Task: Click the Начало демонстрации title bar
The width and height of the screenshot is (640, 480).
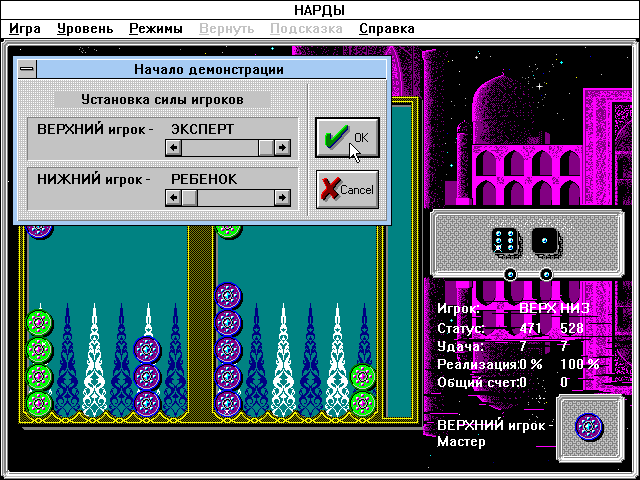Action: (x=209, y=69)
